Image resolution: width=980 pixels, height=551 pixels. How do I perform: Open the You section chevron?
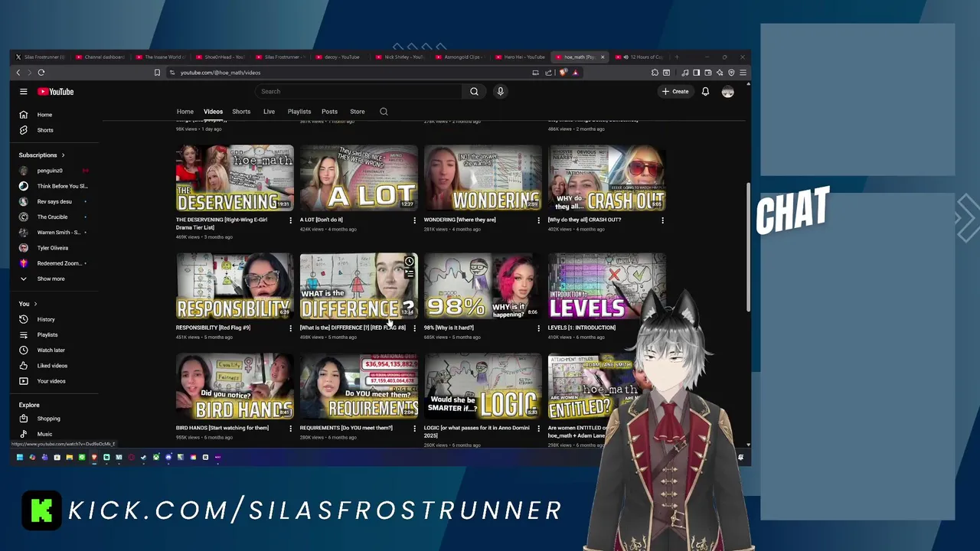click(35, 304)
